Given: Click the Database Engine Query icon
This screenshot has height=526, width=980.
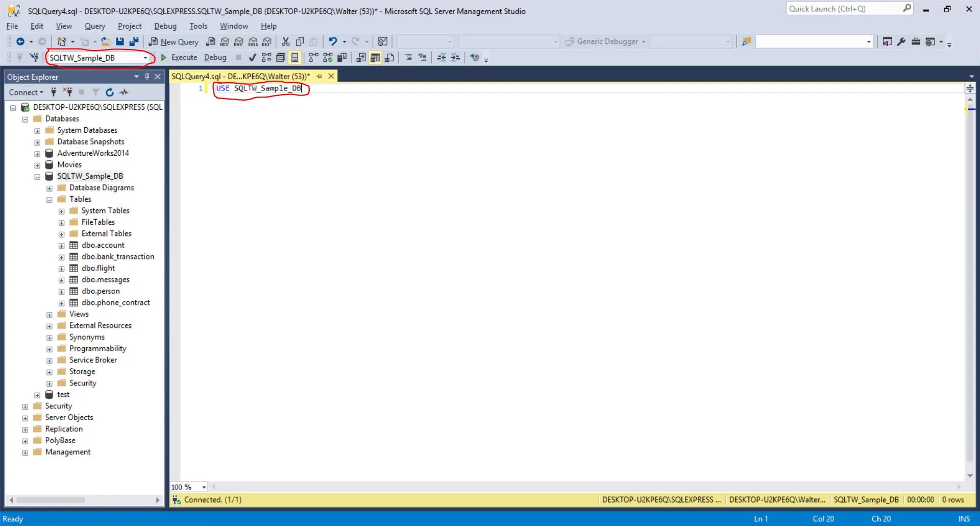Looking at the screenshot, I should tap(210, 42).
